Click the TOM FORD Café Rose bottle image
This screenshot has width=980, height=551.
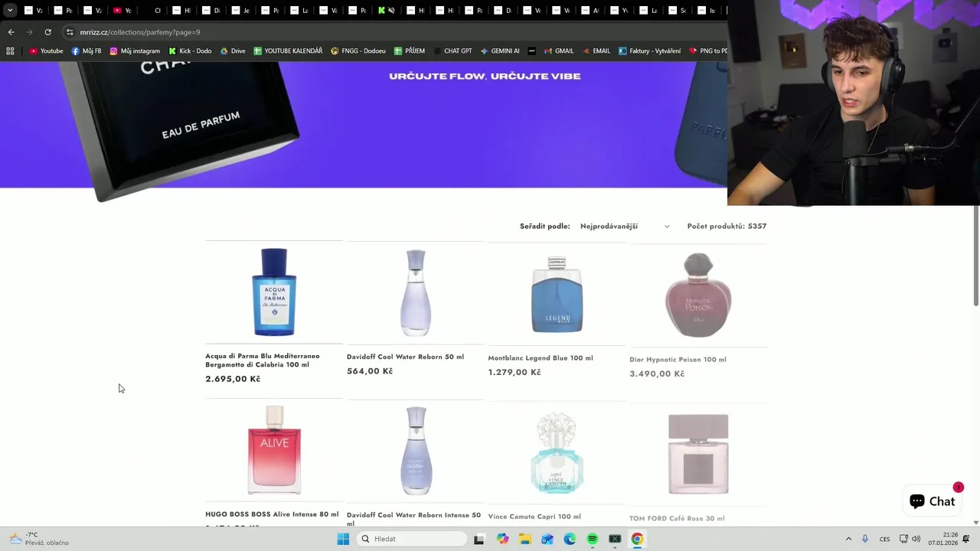coord(698,455)
